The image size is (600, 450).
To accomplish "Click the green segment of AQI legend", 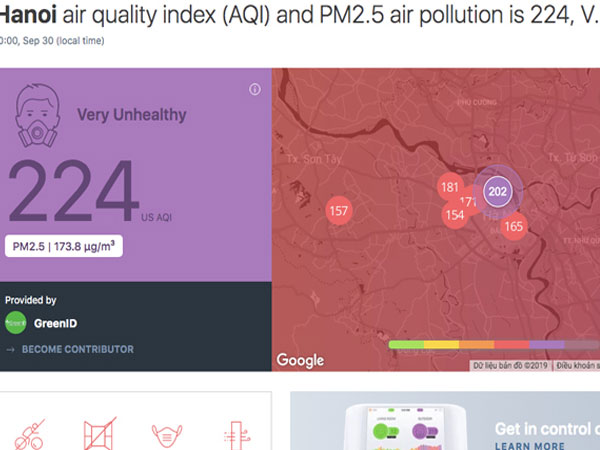I will click(406, 344).
